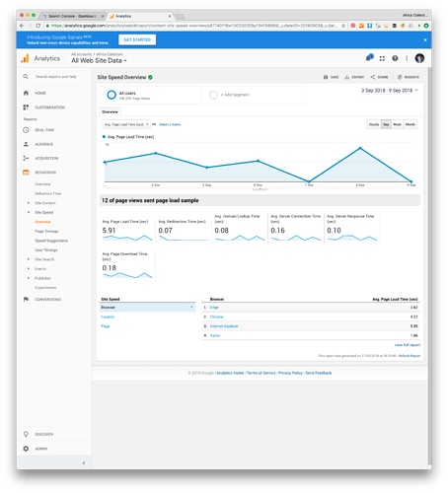Switch graph to Month view
Image resolution: width=448 pixels, height=493 pixels.
tap(411, 124)
